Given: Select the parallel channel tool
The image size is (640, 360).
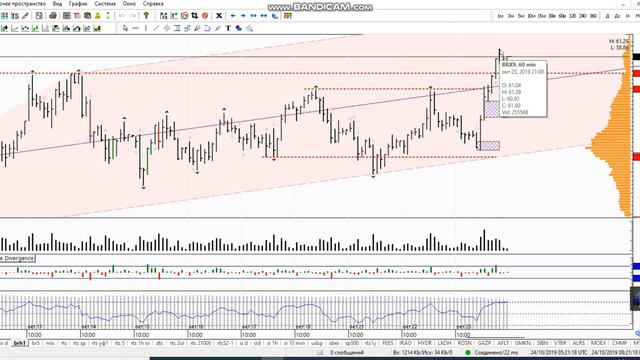Looking at the screenshot, I should pos(167,28).
